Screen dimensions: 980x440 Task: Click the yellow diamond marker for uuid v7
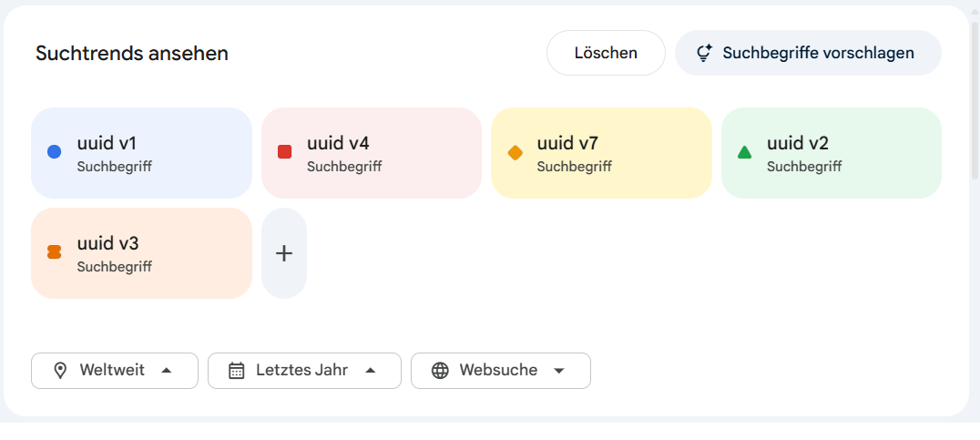click(x=515, y=152)
